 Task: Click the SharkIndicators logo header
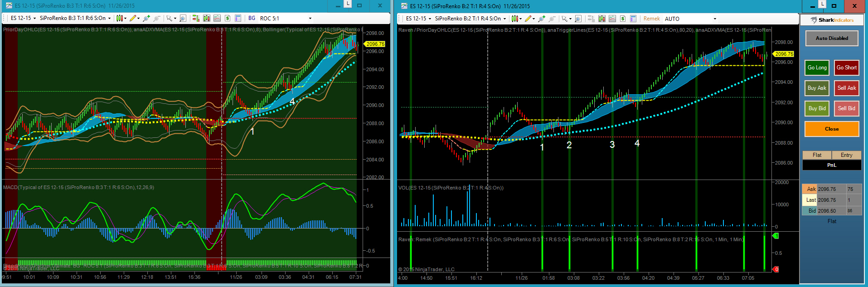tap(832, 20)
